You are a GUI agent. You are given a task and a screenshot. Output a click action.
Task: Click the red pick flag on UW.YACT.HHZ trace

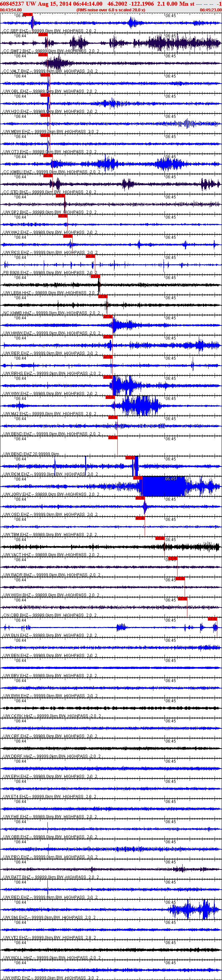coord(160,539)
